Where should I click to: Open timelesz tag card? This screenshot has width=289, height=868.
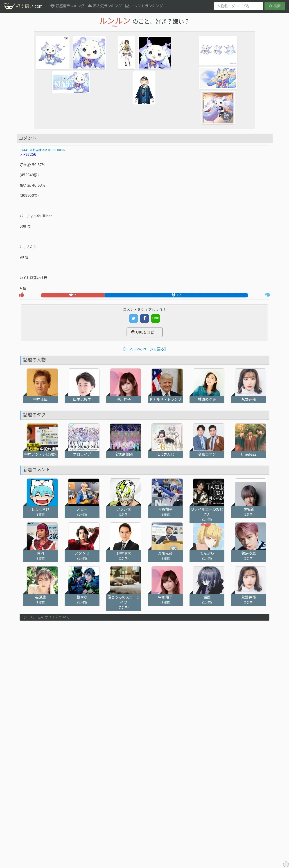coord(249,441)
